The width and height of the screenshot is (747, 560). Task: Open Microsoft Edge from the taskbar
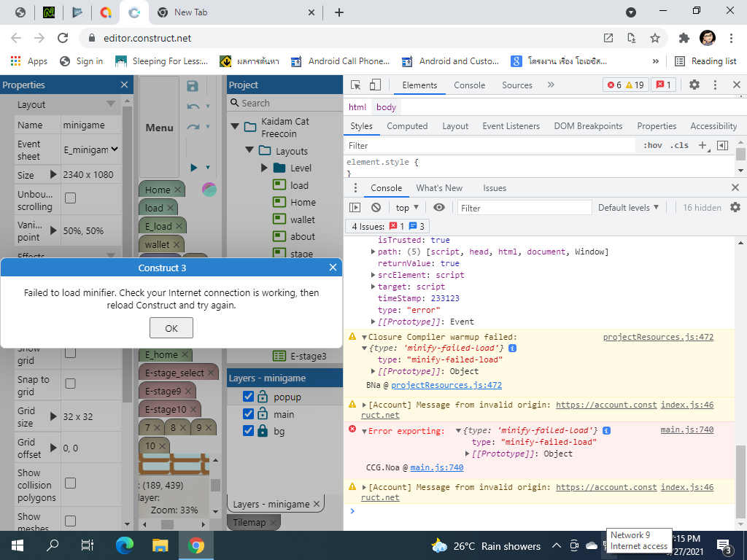point(124,545)
